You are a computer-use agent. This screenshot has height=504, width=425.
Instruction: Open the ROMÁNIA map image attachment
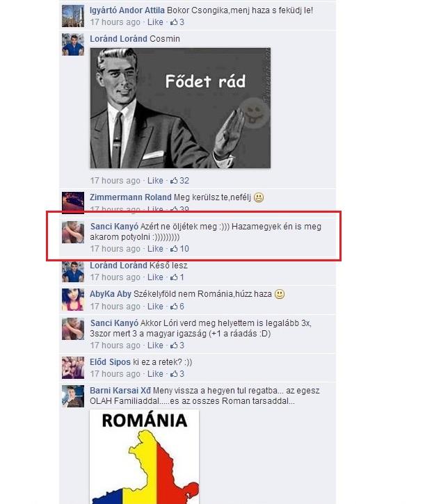coord(144,457)
